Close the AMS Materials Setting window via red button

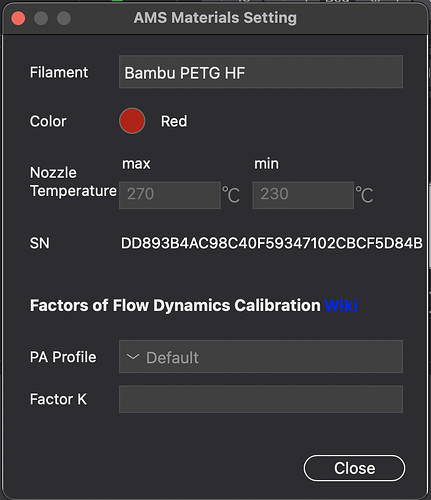click(x=18, y=18)
